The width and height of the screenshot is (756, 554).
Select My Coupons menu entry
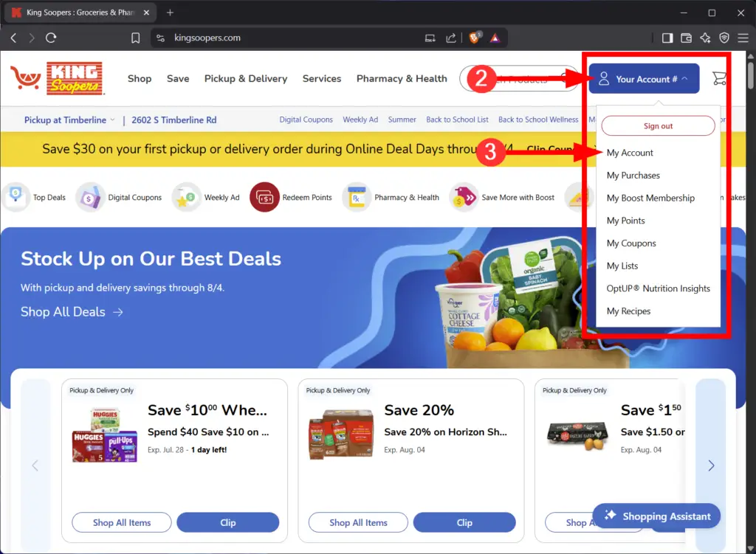631,243
